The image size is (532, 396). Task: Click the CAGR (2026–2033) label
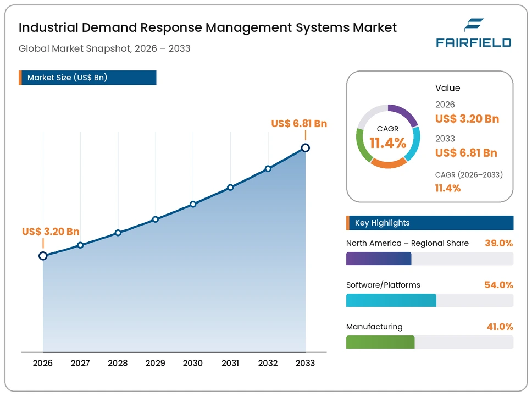coord(469,174)
